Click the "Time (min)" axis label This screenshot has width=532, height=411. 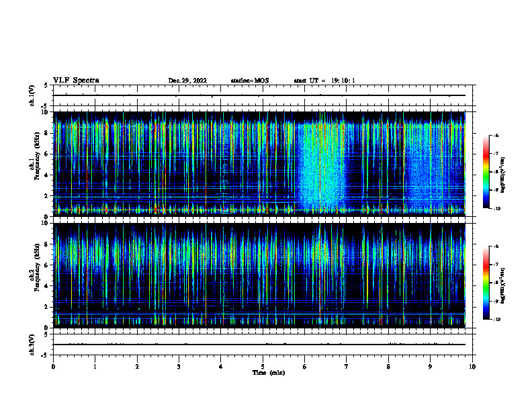269,373
